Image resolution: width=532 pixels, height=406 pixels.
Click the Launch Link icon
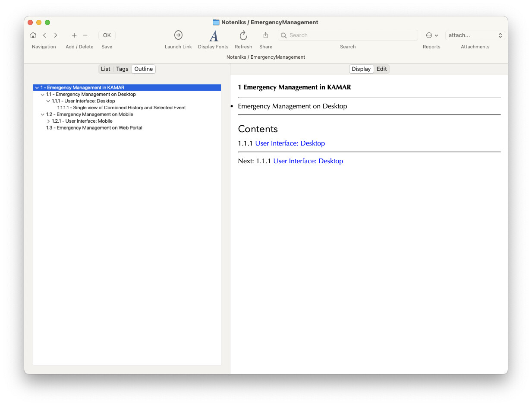pyautogui.click(x=178, y=35)
